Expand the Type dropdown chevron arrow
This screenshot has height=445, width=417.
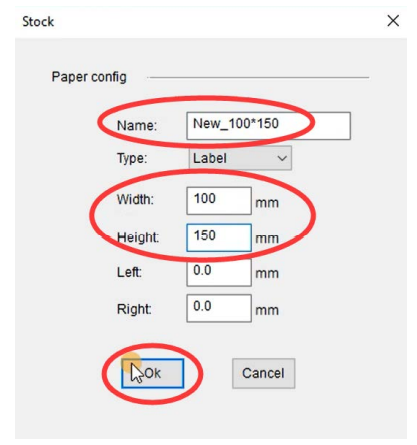click(282, 158)
